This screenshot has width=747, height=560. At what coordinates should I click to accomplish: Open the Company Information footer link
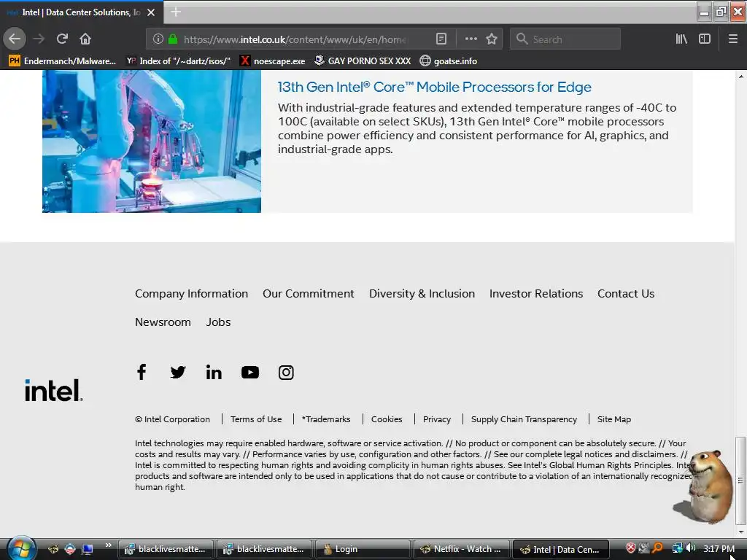coord(192,294)
